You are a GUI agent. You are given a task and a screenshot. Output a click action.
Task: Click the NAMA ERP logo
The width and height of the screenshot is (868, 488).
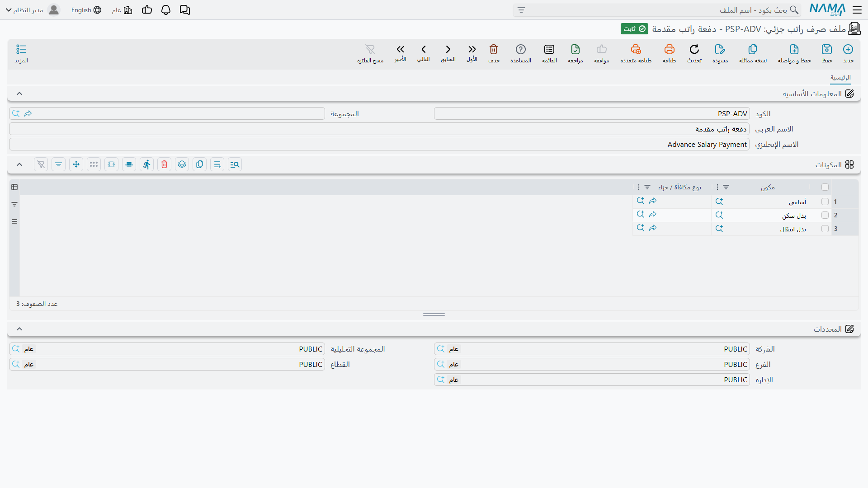coord(827,9)
